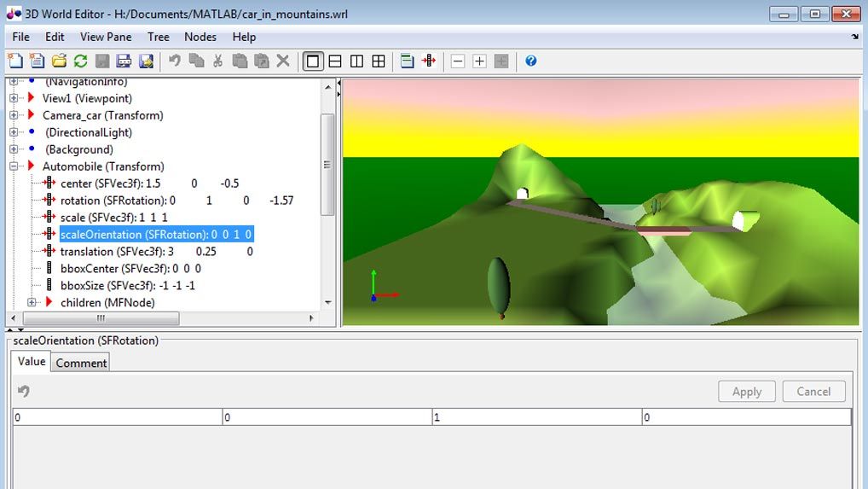Open the Tree menu

[159, 37]
